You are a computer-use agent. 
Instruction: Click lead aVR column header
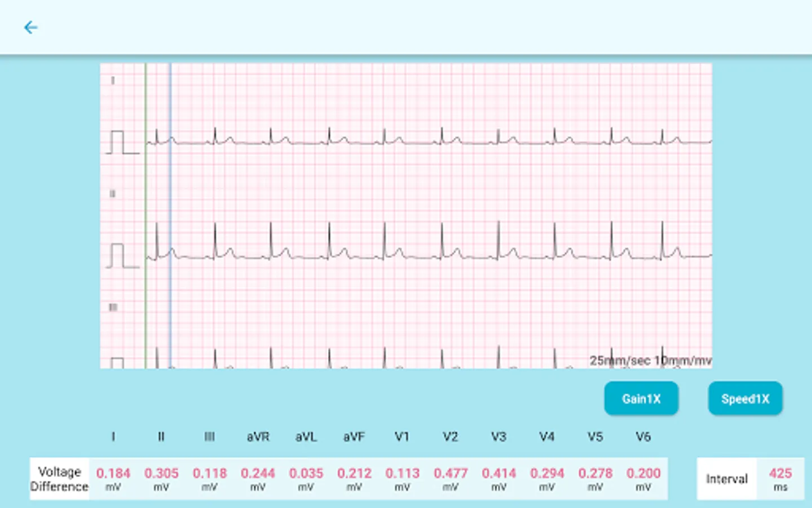(258, 436)
